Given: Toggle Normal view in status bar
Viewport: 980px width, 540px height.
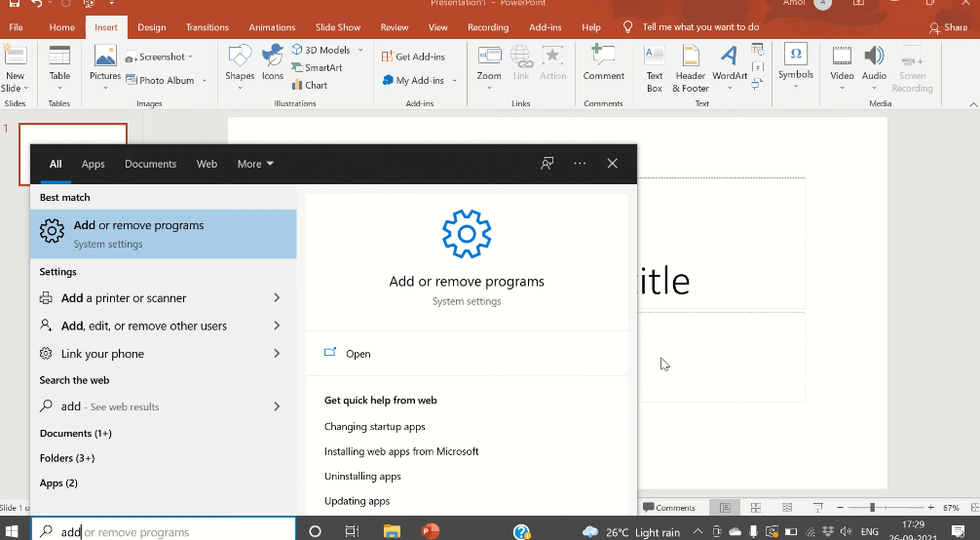Looking at the screenshot, I should (725, 508).
